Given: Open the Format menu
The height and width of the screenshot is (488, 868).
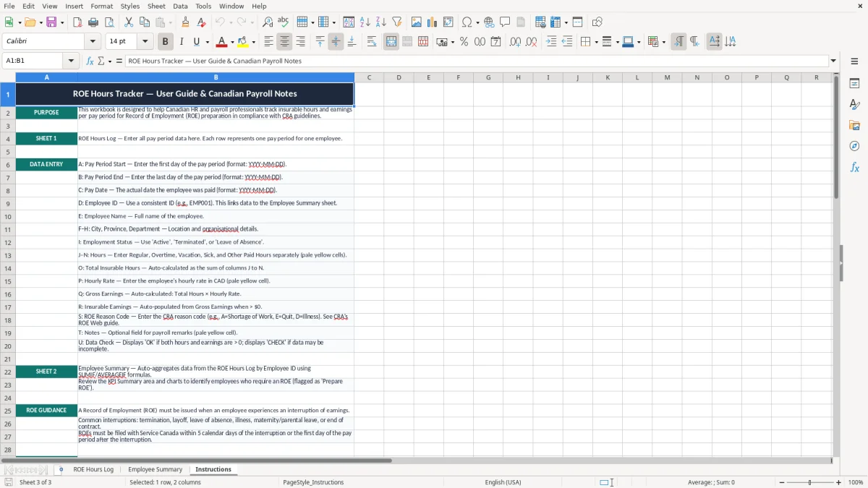Looking at the screenshot, I should point(101,6).
